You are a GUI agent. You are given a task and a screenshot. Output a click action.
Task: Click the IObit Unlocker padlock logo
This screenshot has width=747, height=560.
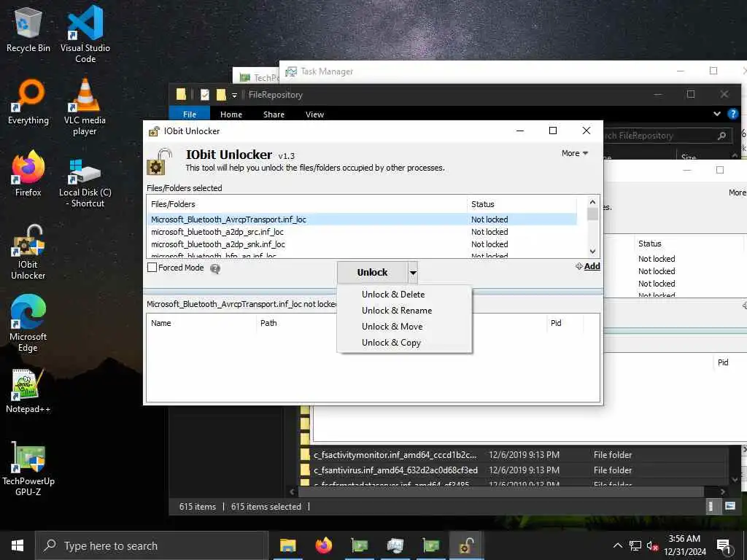pyautogui.click(x=158, y=162)
